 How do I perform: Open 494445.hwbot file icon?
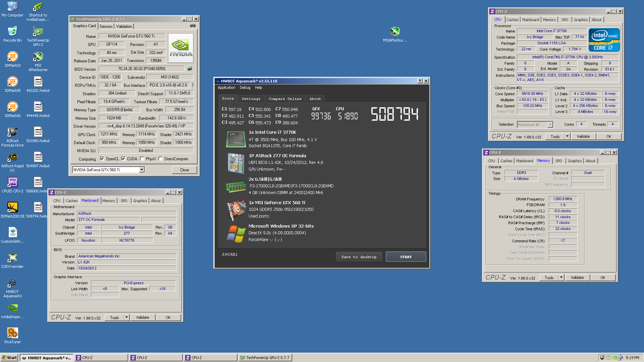(x=38, y=110)
